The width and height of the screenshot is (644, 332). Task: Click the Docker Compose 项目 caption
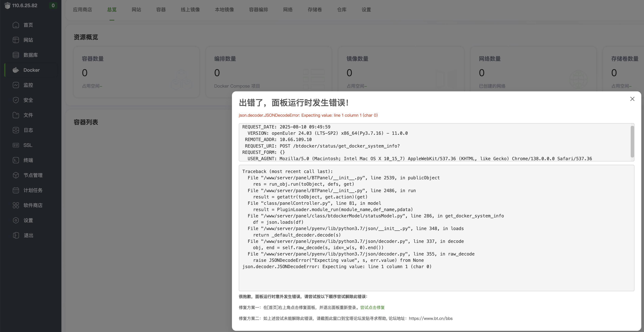[237, 86]
